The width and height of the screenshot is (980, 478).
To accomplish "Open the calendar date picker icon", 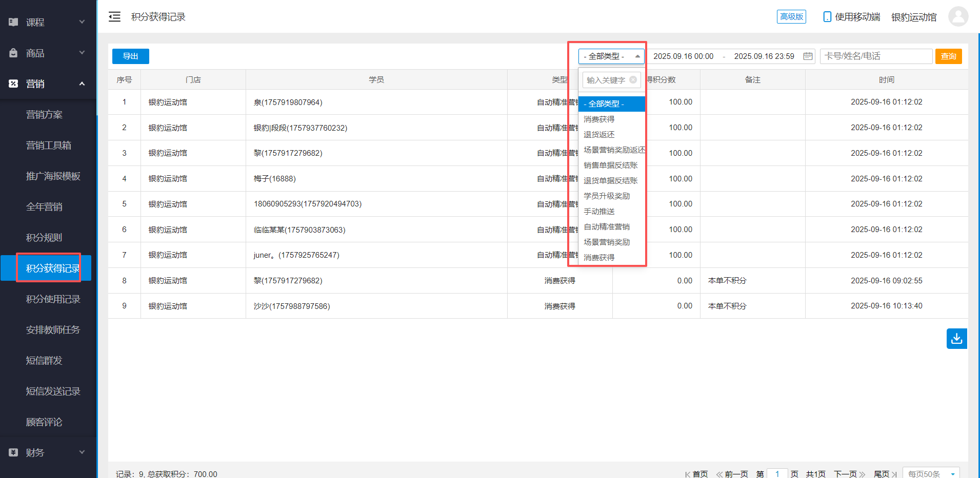I will tap(808, 56).
